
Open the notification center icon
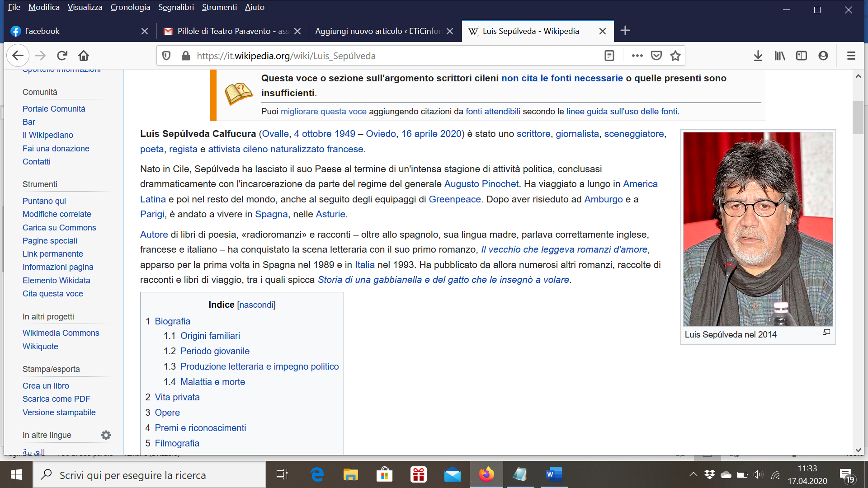coord(847,475)
